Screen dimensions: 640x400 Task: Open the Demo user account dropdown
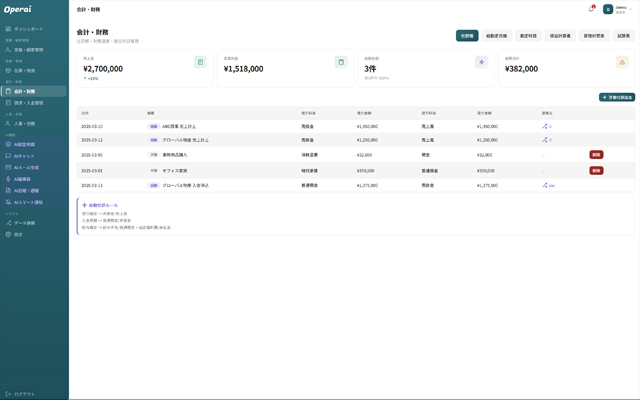[x=626, y=9]
